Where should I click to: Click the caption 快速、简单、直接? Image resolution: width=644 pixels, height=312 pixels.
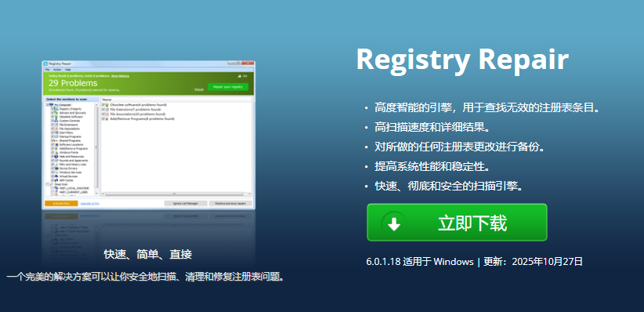tap(148, 255)
